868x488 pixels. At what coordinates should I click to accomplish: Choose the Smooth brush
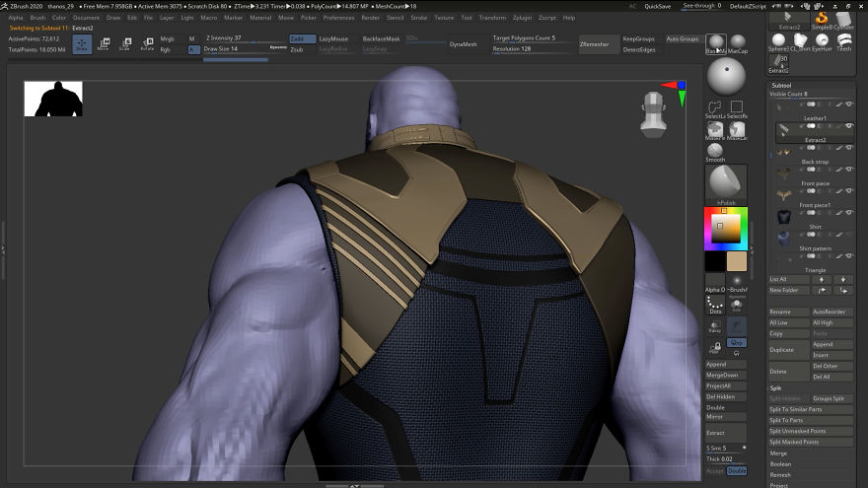715,153
